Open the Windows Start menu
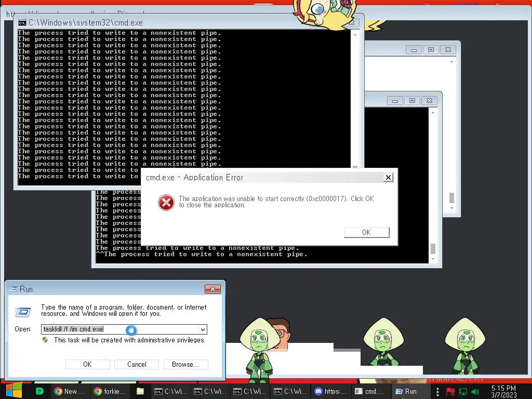The image size is (532, 399). [x=14, y=391]
